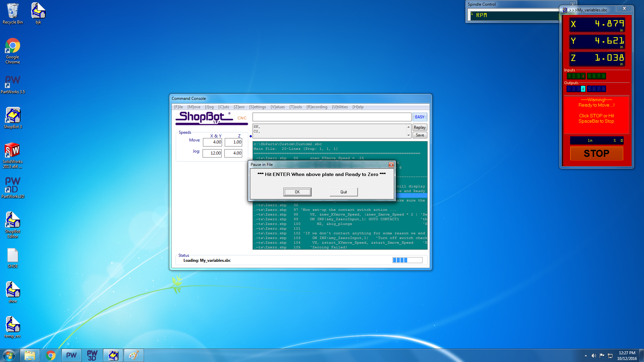Screen dimensions: 644x362
Task: Close the Pause in File dialog
Action: pos(391,165)
